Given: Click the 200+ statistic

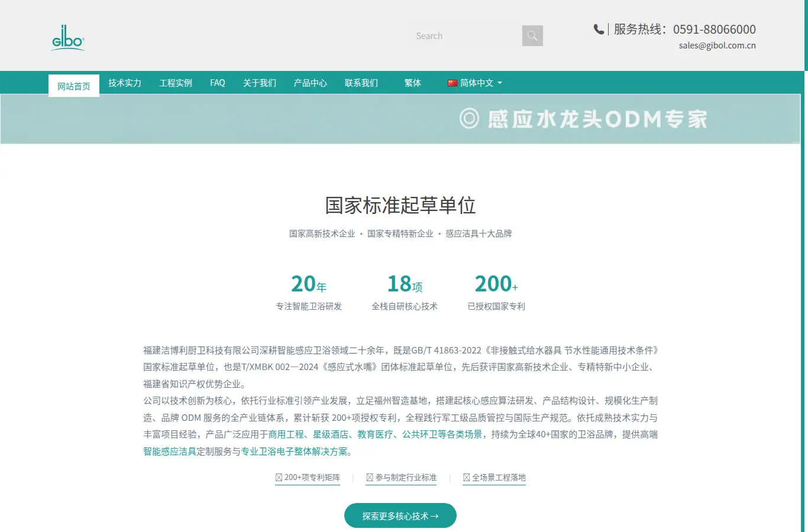Looking at the screenshot, I should 496,284.
